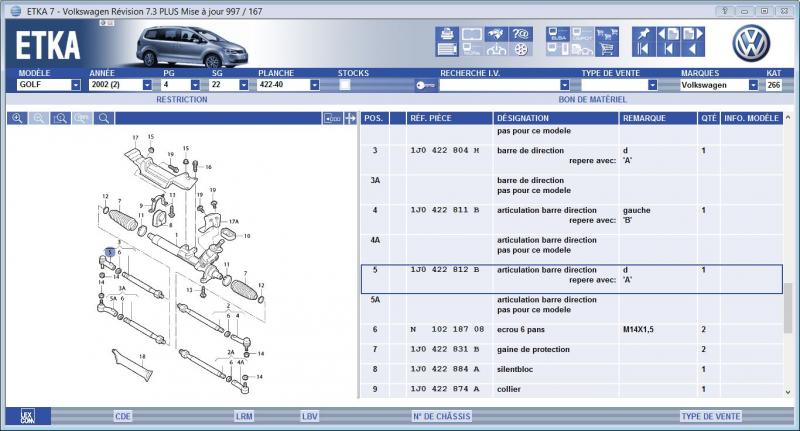Click the zoom in magnifier above diagram
The height and width of the screenshot is (431, 800).
(x=17, y=118)
